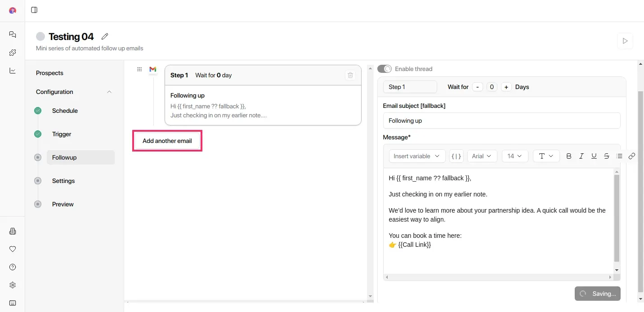Insert a hyperlink using the link icon
The image size is (644, 312).
click(x=632, y=156)
